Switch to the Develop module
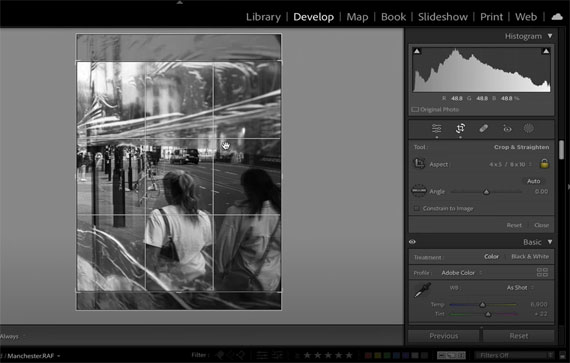 click(313, 17)
